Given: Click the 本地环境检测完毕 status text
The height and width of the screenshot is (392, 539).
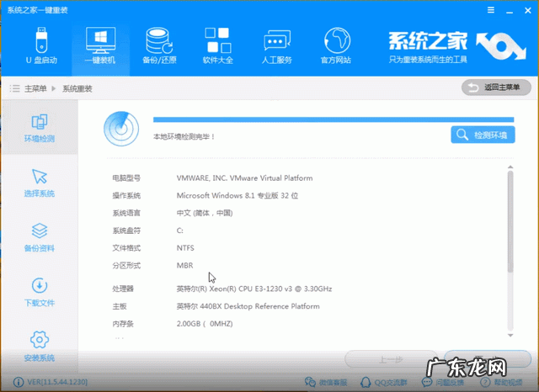Looking at the screenshot, I should (184, 136).
